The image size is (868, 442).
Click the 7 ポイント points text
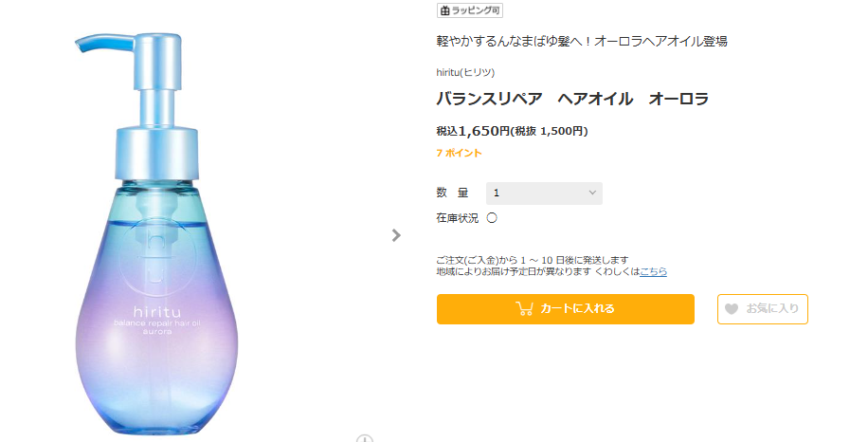tap(459, 153)
